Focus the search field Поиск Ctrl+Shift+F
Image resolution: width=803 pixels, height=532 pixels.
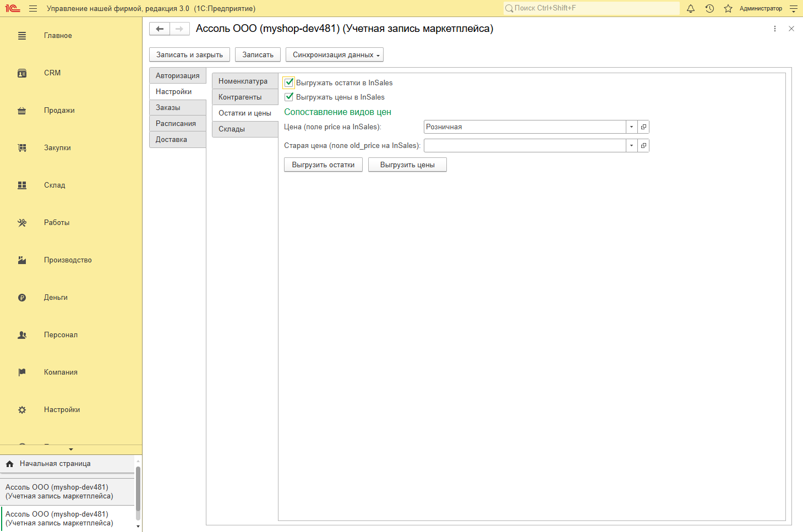tap(592, 8)
